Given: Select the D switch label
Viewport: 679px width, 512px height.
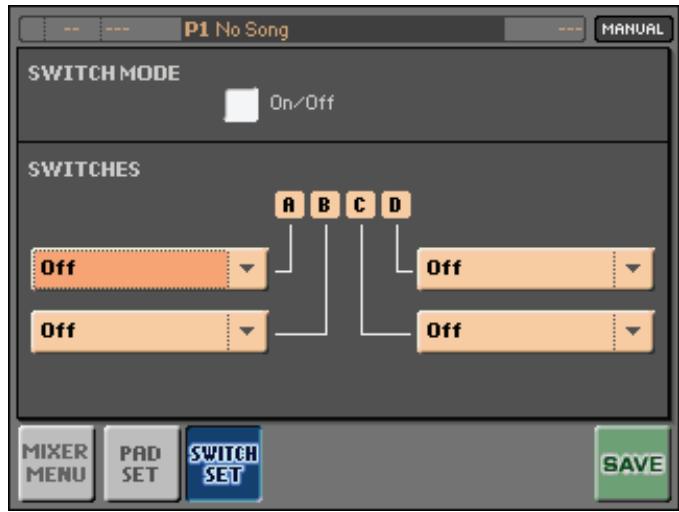Looking at the screenshot, I should pos(396,204).
